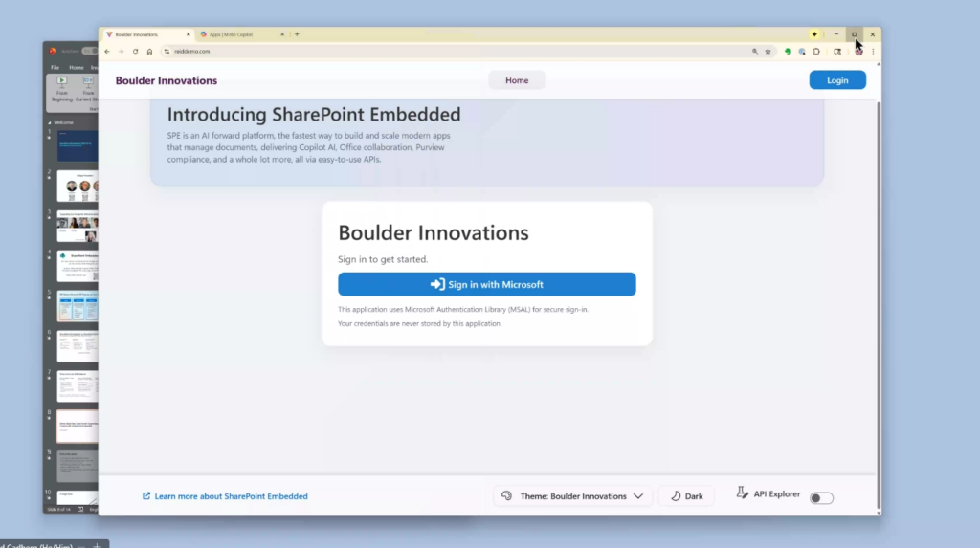Start slideshow From Current Slide in PowerPoint

[87, 89]
